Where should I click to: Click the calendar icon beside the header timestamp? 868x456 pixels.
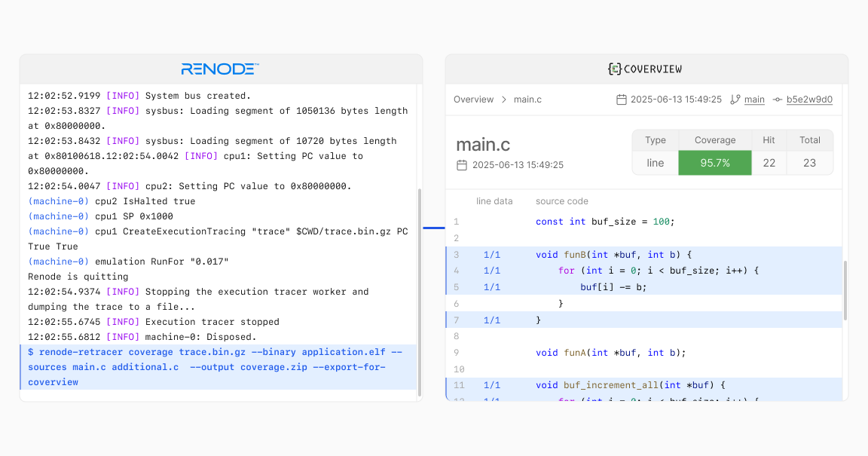[622, 99]
